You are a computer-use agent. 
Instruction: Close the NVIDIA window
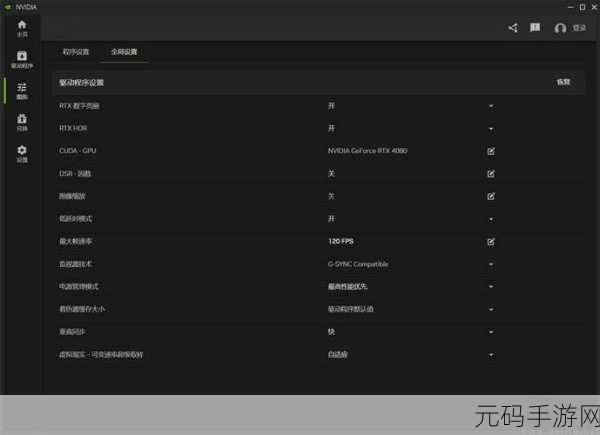point(594,7)
